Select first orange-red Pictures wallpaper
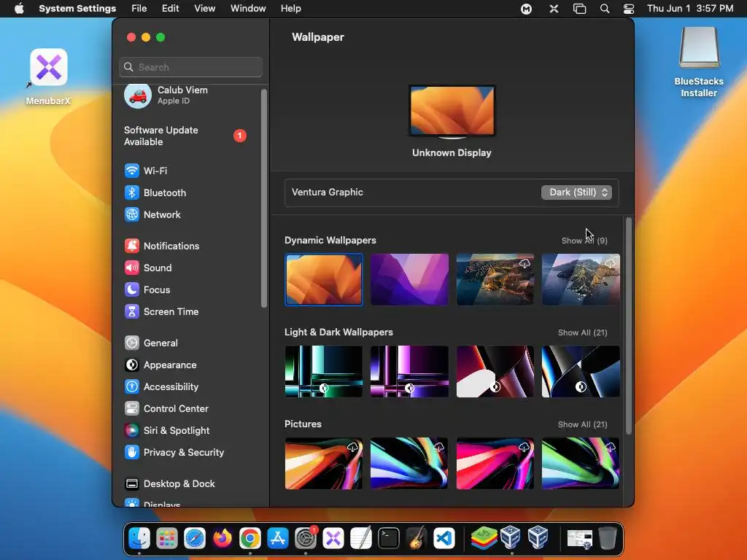 (323, 463)
